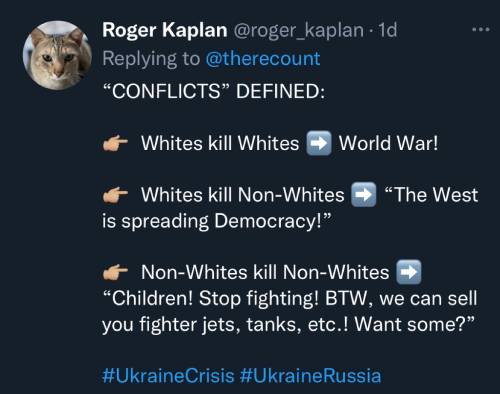Click pointing hand emoji beside 'Whites kill Whites'

tap(115, 144)
